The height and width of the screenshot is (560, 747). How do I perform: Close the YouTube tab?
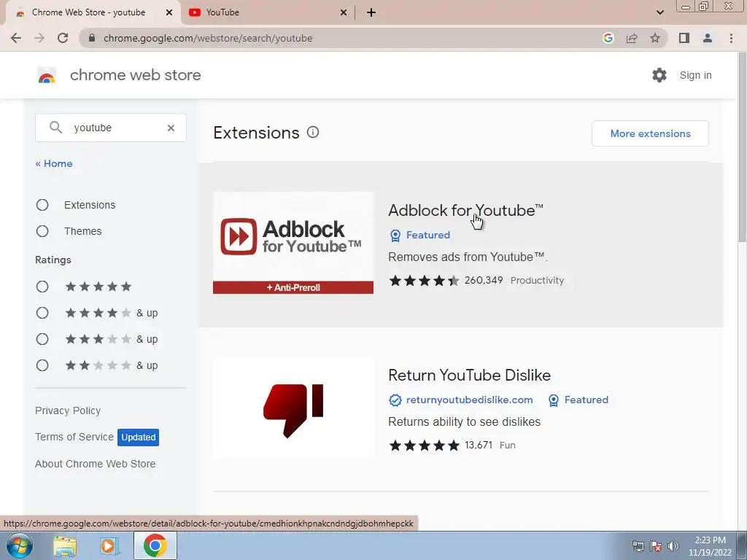(343, 13)
